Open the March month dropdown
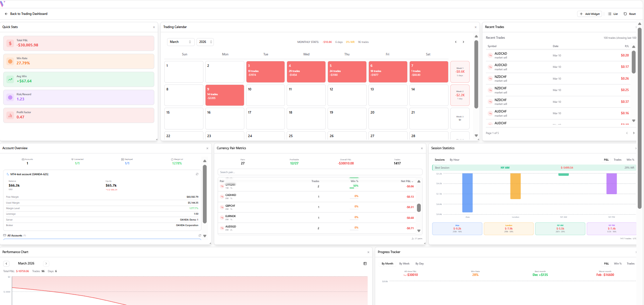 coord(180,42)
